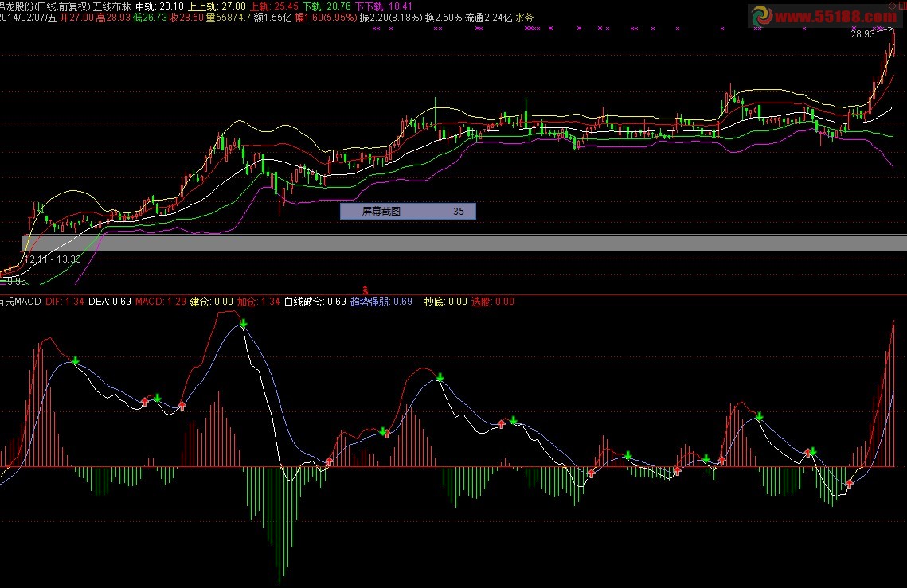Click the 趋势强弱: 0.69 value
This screenshot has height=588, width=907.
pyautogui.click(x=381, y=302)
